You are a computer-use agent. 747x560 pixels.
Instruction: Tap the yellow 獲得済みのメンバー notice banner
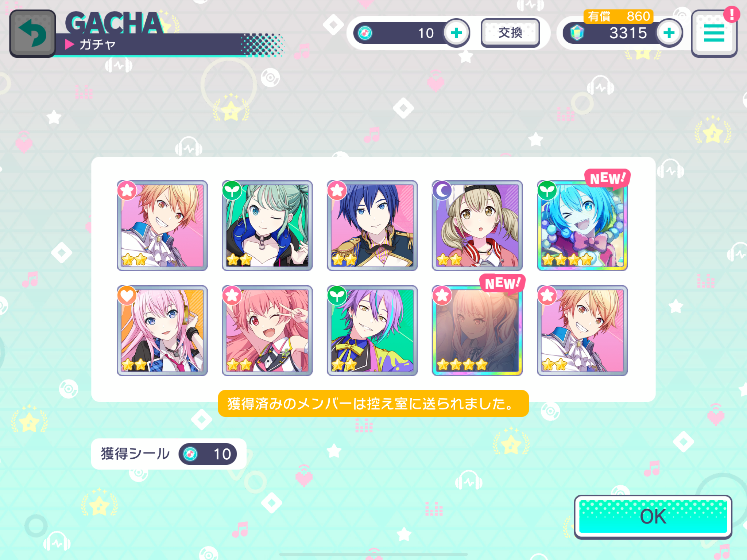pos(373,404)
